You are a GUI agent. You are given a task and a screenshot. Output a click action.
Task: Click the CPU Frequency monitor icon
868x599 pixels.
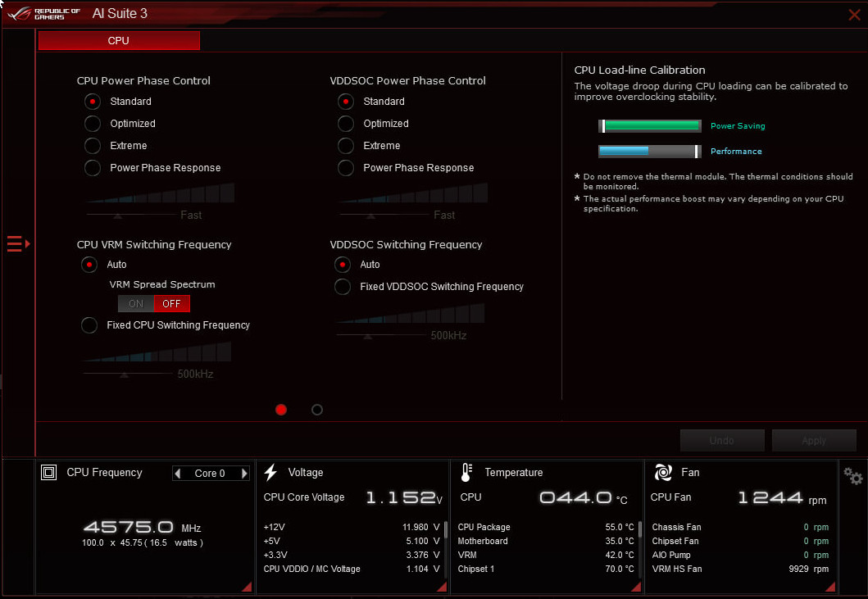pos(48,472)
